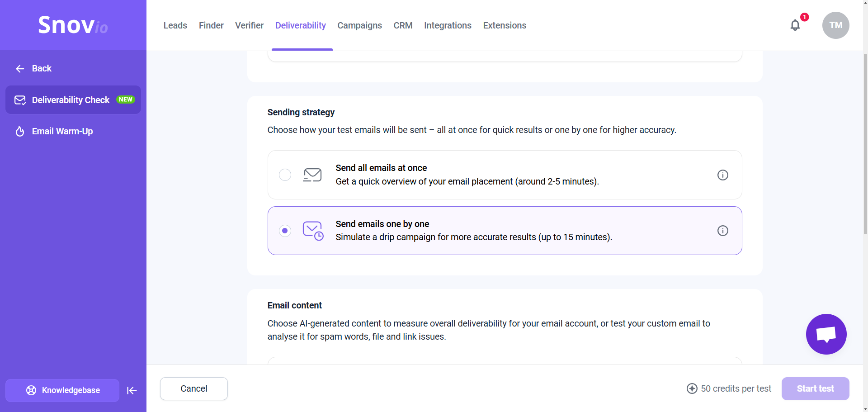Screen dimensions: 868x412
Task: Click the page vertical scrollbar
Action: pyautogui.click(x=865, y=144)
